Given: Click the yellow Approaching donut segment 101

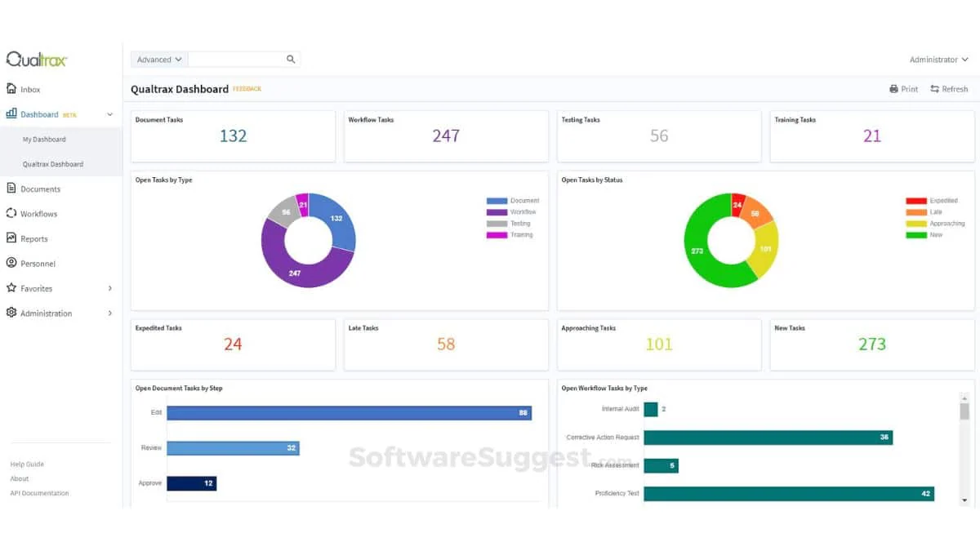Looking at the screenshot, I should [765, 248].
